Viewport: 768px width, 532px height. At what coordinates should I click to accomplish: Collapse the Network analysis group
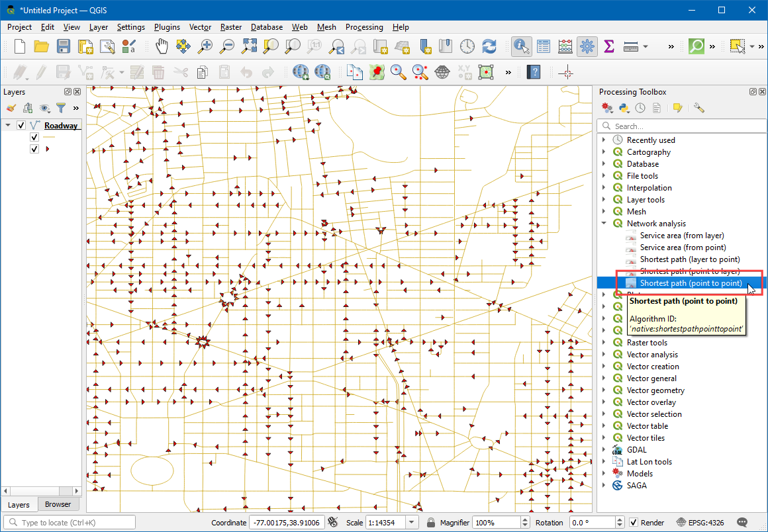click(x=604, y=224)
